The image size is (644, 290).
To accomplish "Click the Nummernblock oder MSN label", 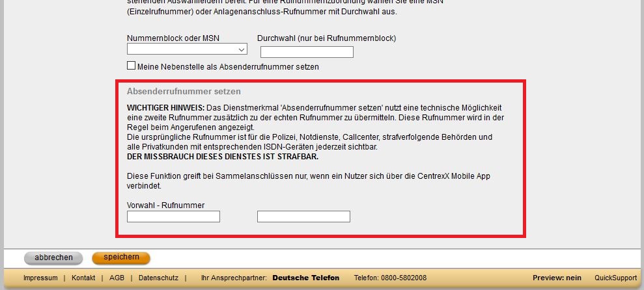I will pos(173,38).
